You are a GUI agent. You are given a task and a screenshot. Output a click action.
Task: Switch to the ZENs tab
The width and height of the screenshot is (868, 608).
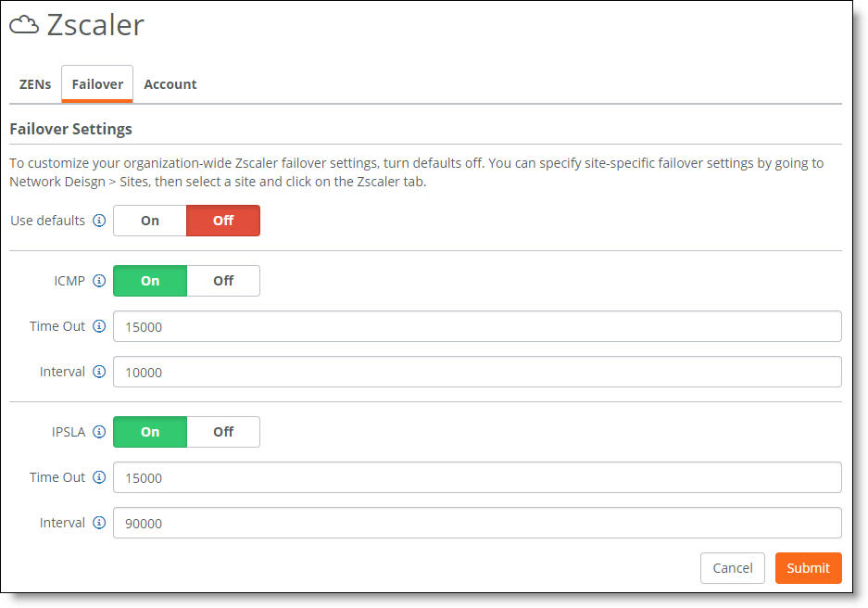35,84
